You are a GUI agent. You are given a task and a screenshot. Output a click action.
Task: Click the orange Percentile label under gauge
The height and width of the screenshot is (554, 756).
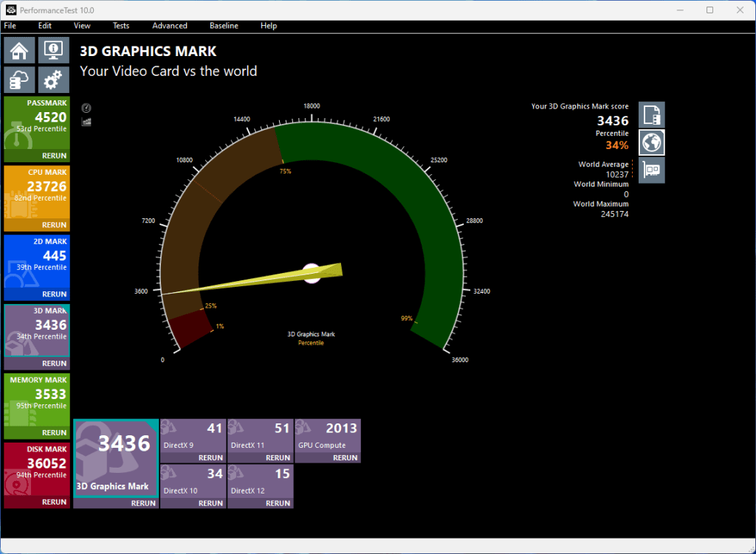[x=311, y=343]
